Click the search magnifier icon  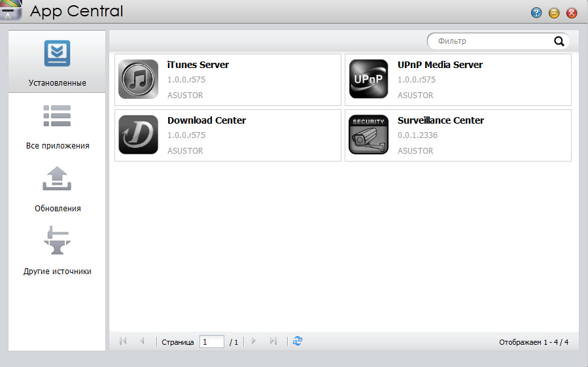pyautogui.click(x=559, y=41)
